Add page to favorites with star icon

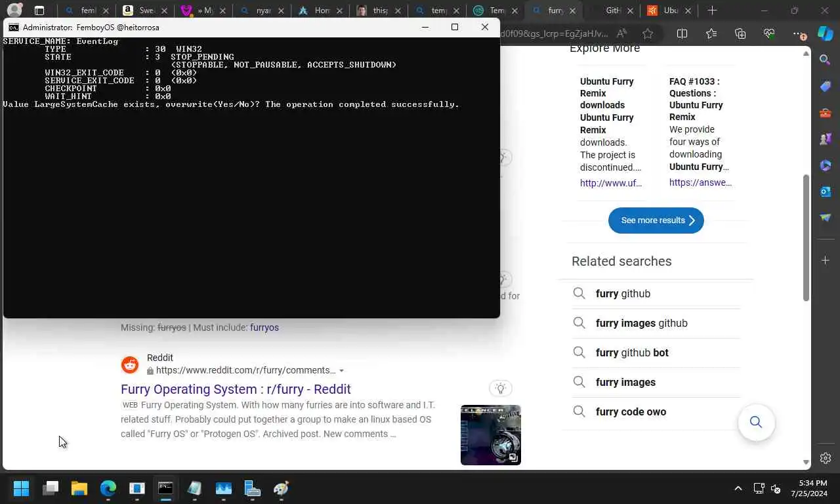(x=648, y=33)
